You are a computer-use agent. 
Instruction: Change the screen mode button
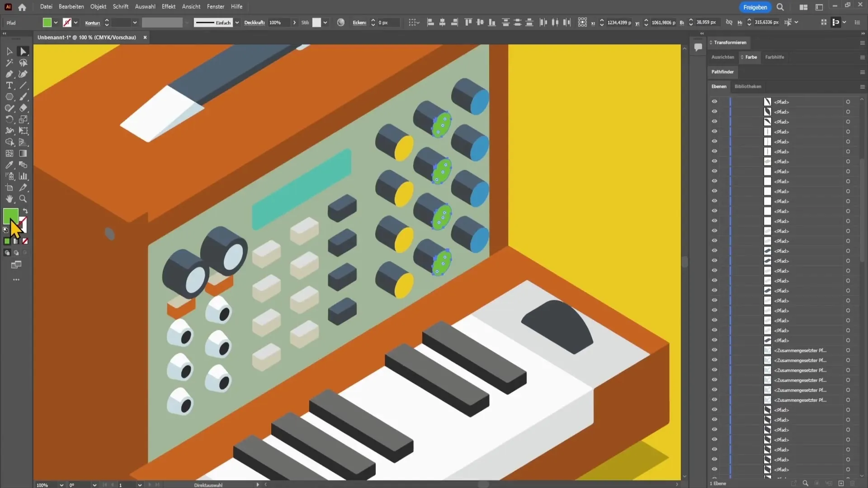click(16, 265)
